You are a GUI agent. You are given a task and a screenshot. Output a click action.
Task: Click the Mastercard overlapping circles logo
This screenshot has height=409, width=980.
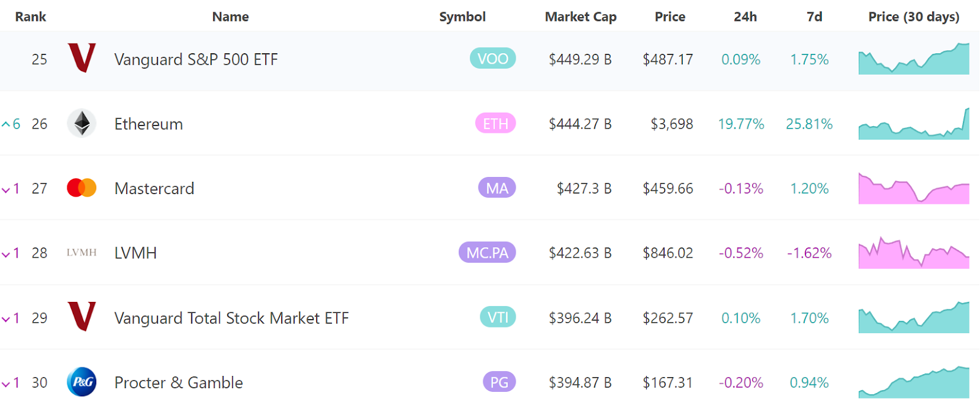pos(81,188)
